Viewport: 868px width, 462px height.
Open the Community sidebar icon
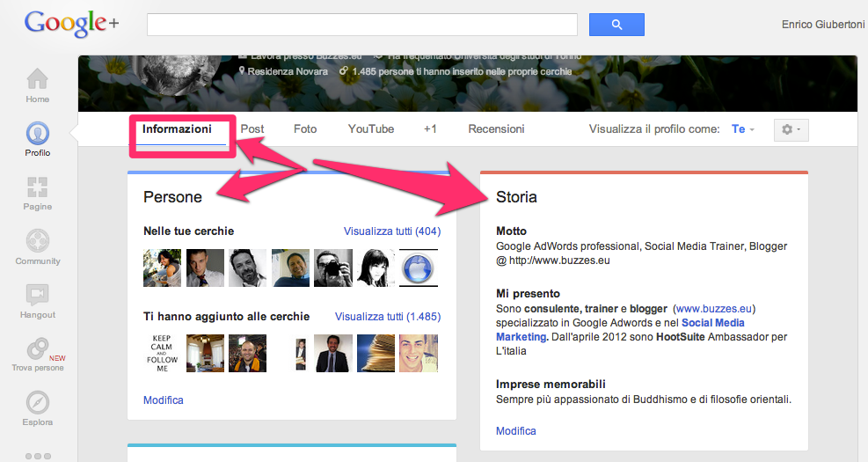click(37, 247)
